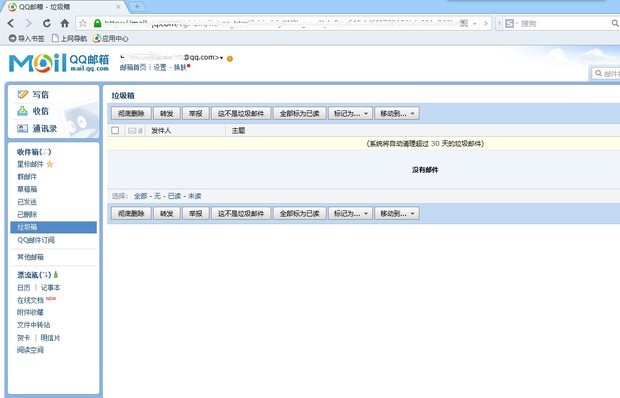
Task: Select 全部 in the selection row
Action: 140,196
